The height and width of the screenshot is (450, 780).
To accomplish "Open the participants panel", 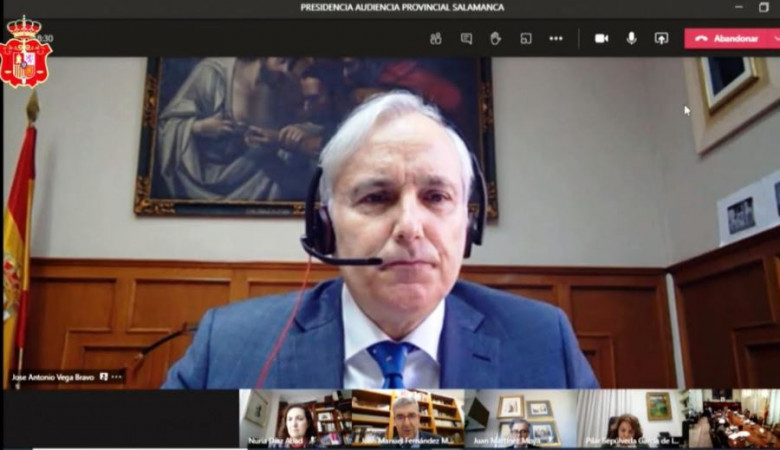I will (435, 38).
